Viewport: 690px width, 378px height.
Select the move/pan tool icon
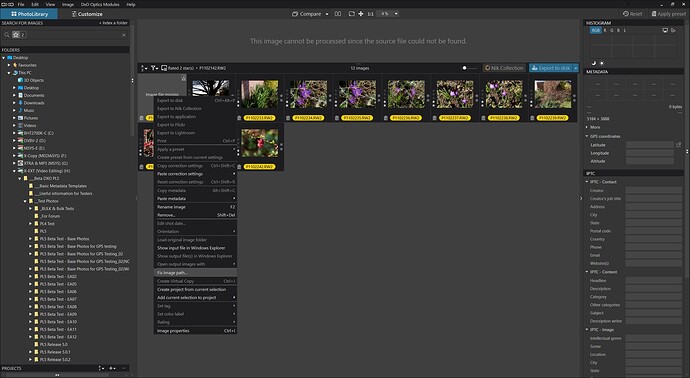pos(361,14)
